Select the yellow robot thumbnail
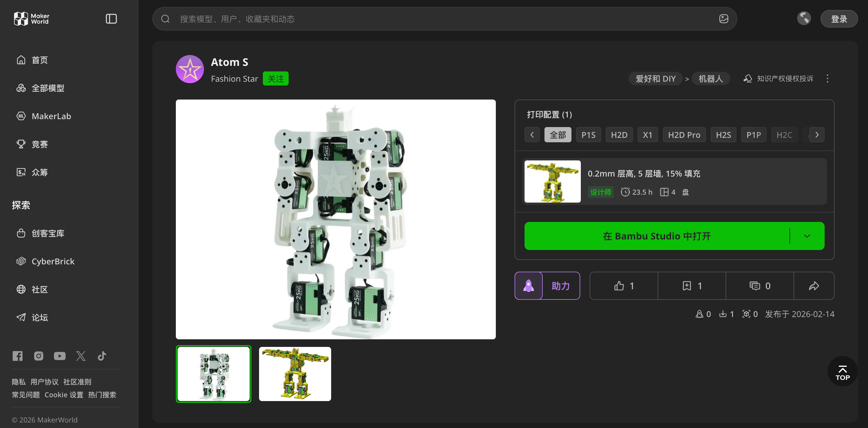The width and height of the screenshot is (868, 428). tap(295, 374)
